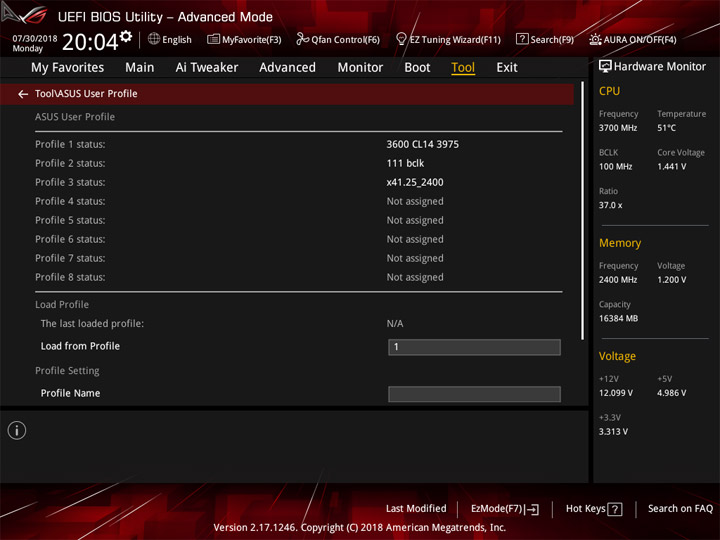This screenshot has height=540, width=720.
Task: Click the 'Profile Setting' section label
Action: [x=67, y=371]
